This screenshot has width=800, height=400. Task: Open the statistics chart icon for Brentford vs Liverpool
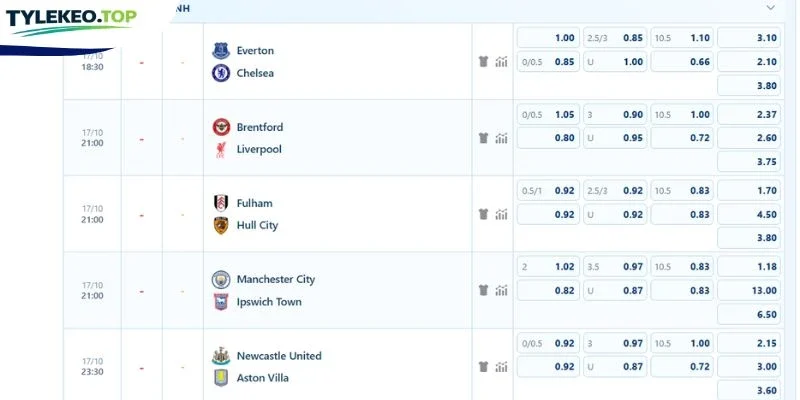[x=501, y=138]
